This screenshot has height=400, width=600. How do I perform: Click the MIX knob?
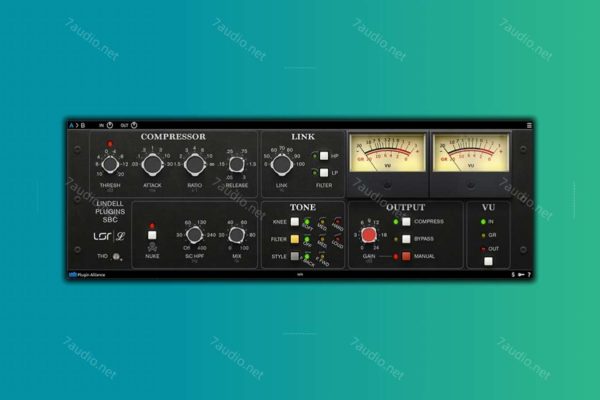coord(236,235)
